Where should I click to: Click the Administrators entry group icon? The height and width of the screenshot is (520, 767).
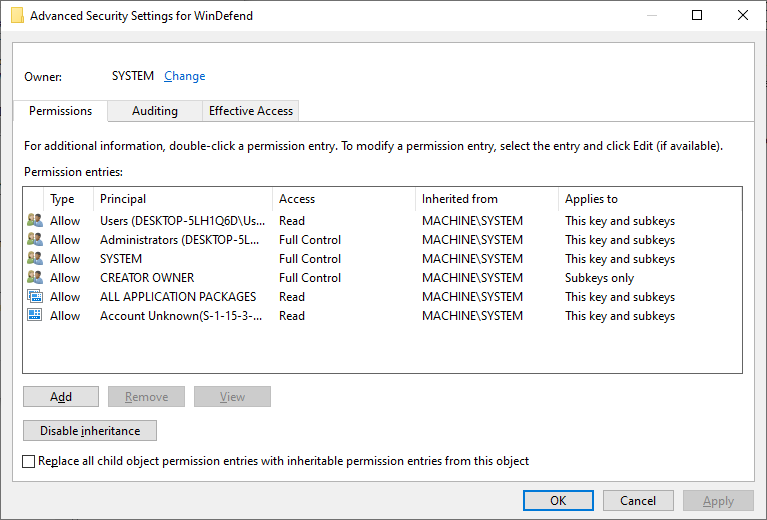pos(35,240)
